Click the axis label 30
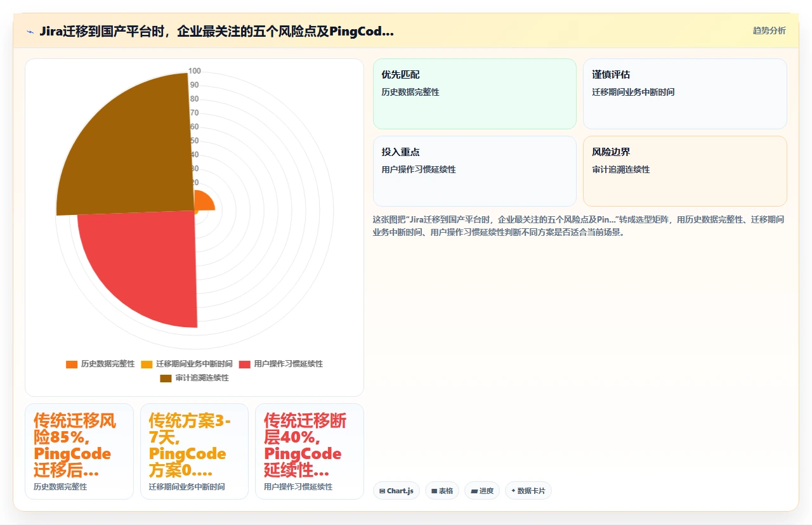The height and width of the screenshot is (525, 812). point(194,169)
